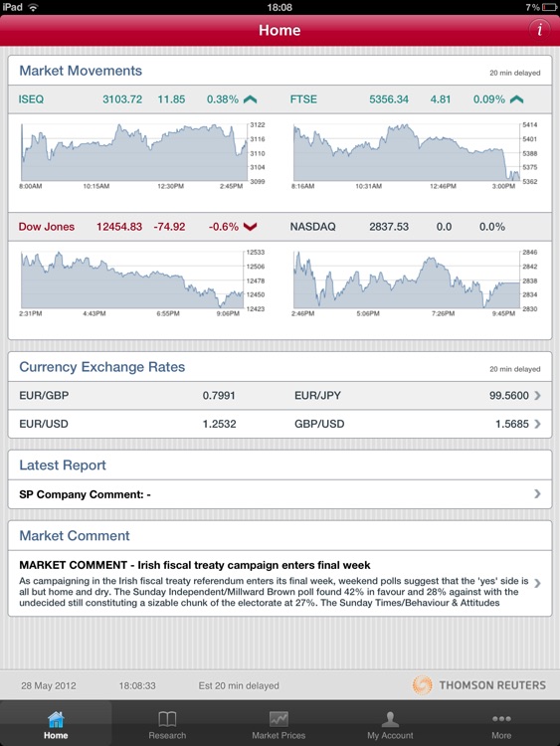The height and width of the screenshot is (746, 560).
Task: Open the More tab
Action: [501, 724]
